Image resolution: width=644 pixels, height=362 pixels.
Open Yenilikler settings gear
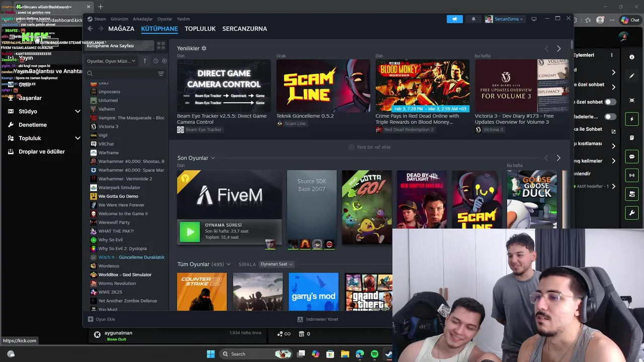point(204,48)
